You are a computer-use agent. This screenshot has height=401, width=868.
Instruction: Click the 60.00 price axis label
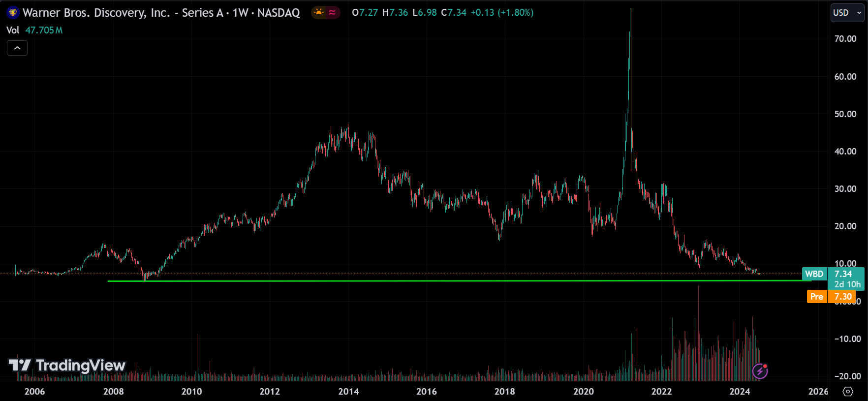[x=845, y=77]
